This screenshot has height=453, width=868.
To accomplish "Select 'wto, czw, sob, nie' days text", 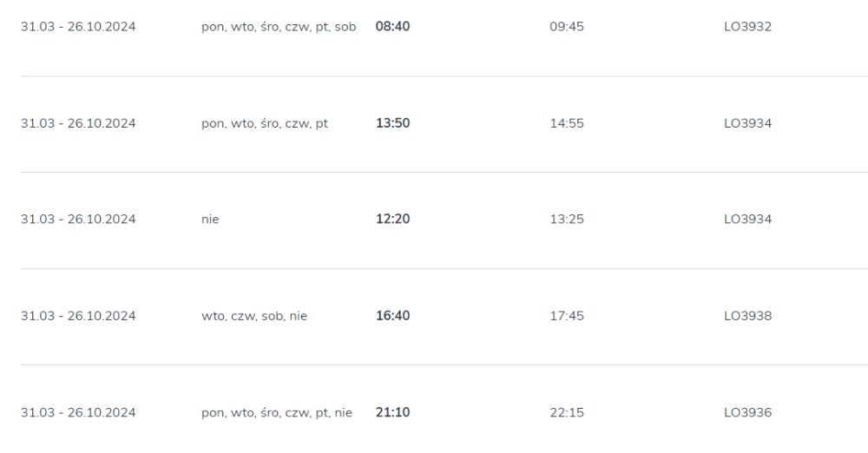I will click(x=254, y=316).
